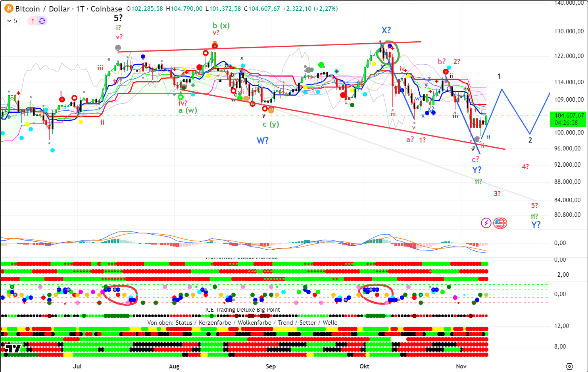Click the red exclamation warning icon

coord(33,21)
